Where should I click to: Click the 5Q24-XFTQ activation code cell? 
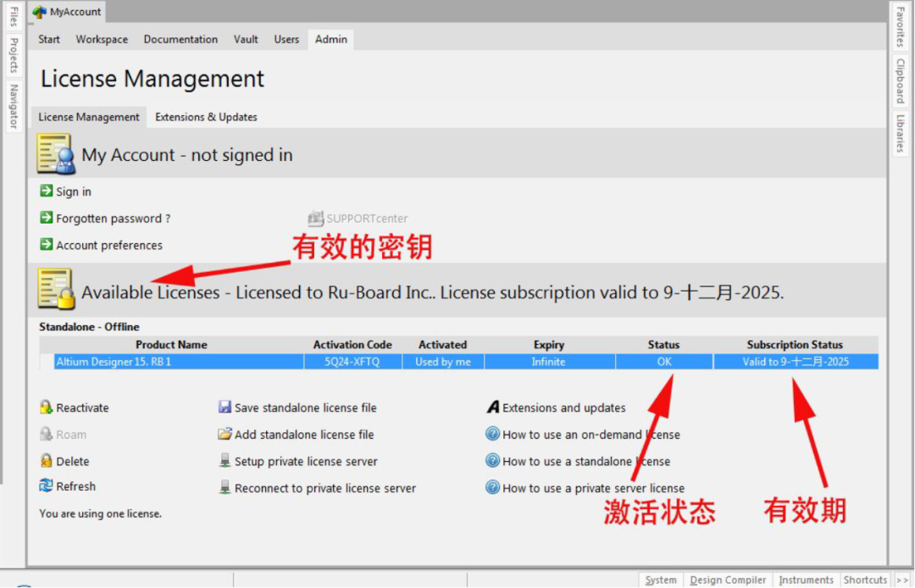[x=352, y=362]
